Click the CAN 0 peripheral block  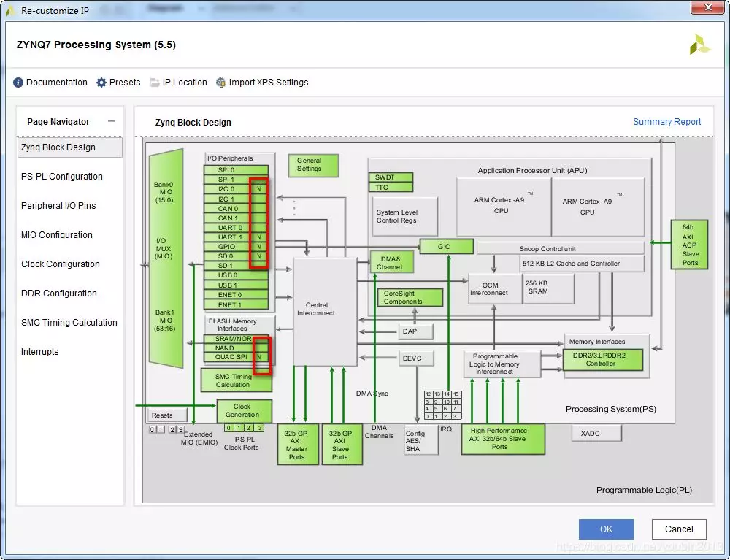[x=236, y=209]
